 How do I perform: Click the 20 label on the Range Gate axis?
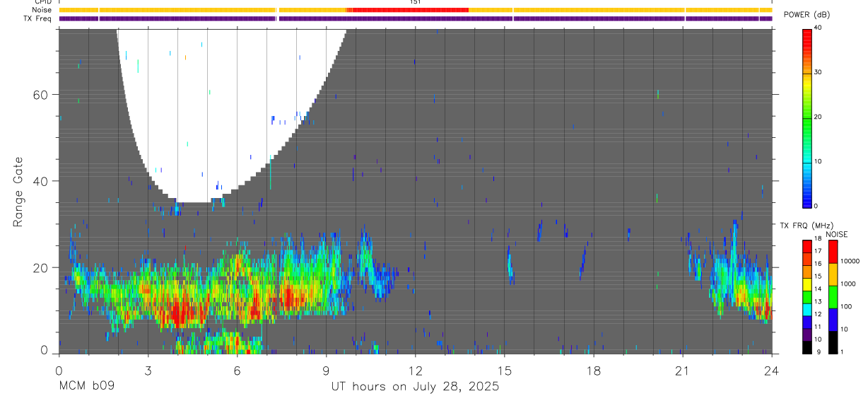click(x=42, y=267)
